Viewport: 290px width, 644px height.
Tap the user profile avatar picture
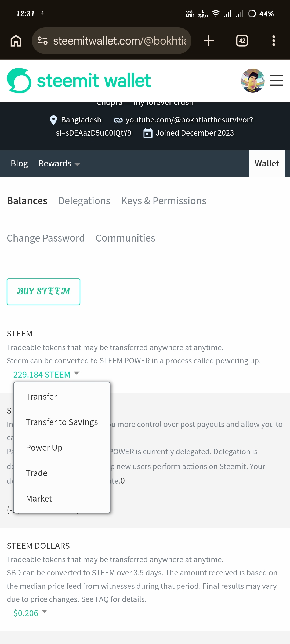click(x=253, y=80)
